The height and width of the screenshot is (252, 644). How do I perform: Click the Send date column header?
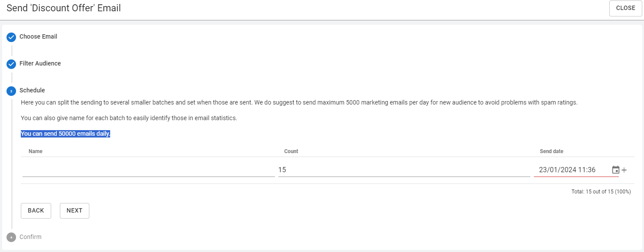[551, 151]
